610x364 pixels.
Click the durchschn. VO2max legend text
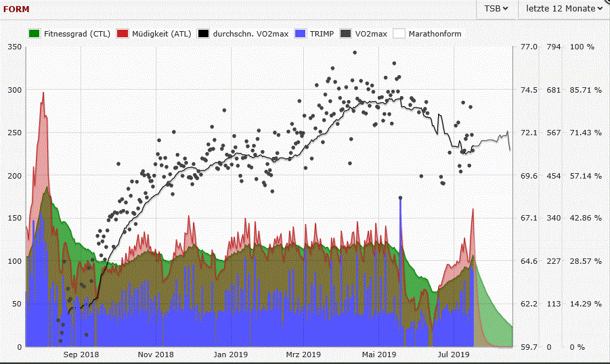(249, 33)
